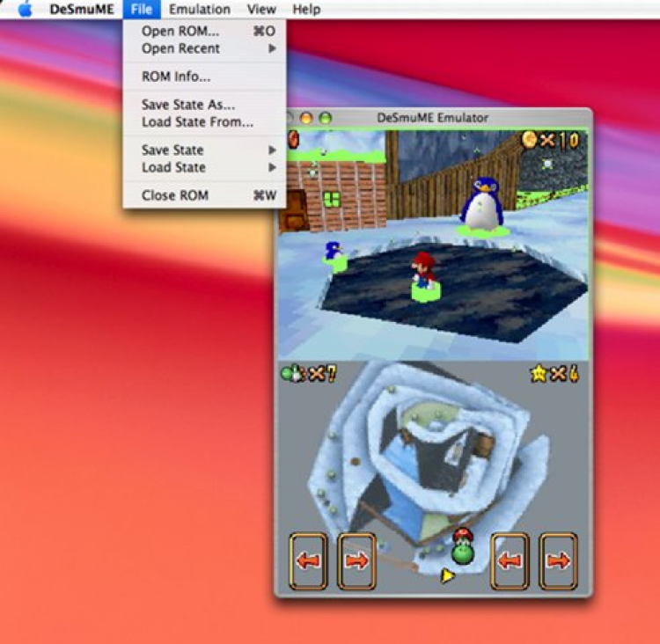This screenshot has height=644, width=660.
Task: Open the Emulation menu
Action: (x=200, y=10)
